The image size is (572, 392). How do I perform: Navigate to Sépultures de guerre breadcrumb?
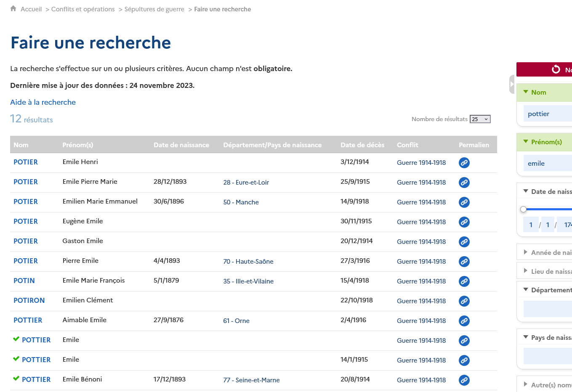154,9
